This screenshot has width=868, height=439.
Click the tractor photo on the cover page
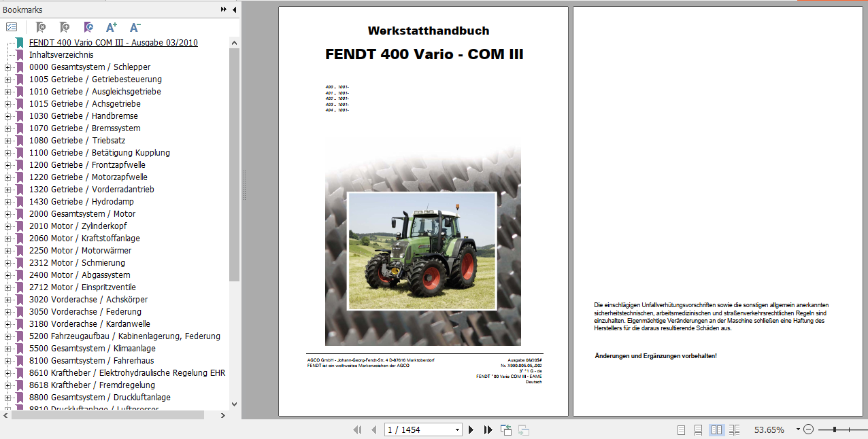422,251
